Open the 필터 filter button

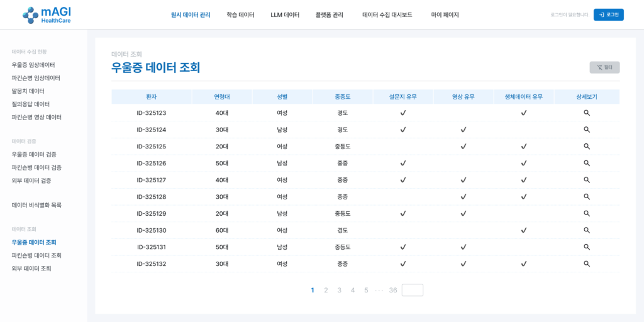(604, 67)
